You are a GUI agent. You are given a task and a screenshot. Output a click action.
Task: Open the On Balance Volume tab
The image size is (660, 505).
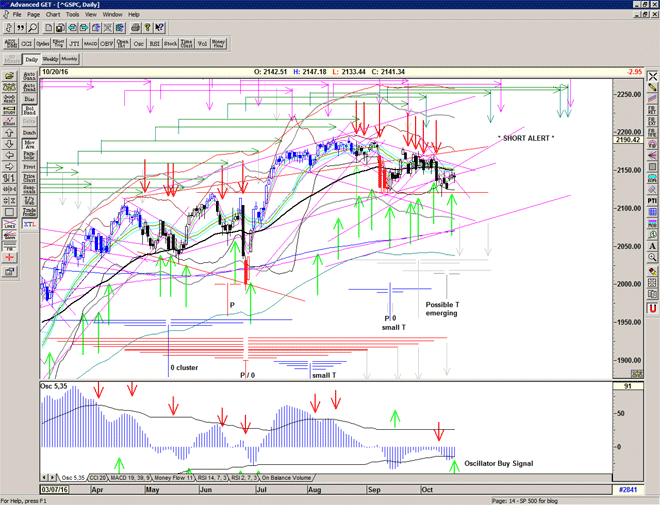click(283, 478)
